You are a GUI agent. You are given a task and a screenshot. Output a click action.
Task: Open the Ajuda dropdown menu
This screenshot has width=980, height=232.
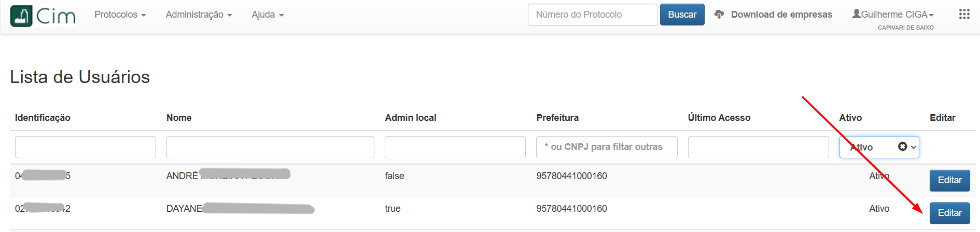tap(268, 15)
